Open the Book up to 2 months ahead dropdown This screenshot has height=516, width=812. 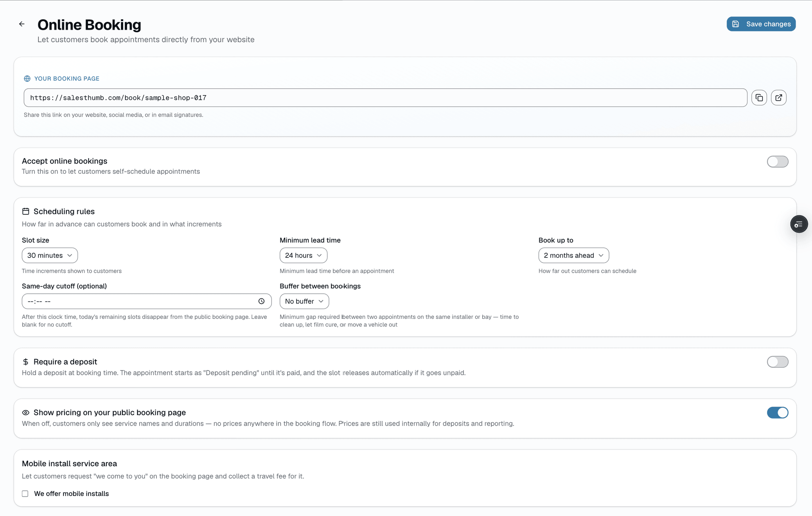point(573,255)
